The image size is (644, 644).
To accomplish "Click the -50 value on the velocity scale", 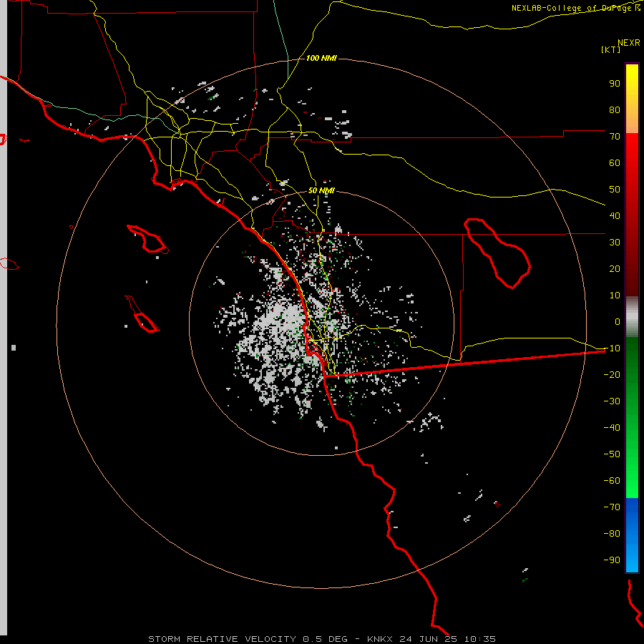I will coord(612,454).
